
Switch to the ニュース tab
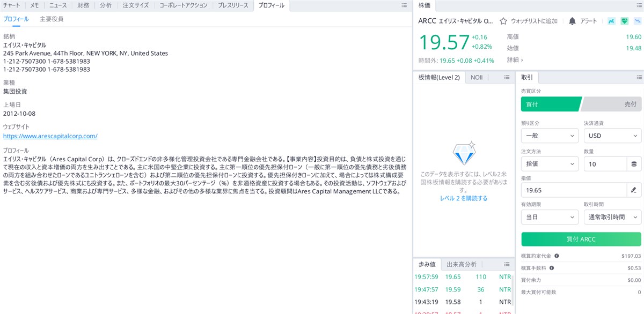tap(58, 5)
